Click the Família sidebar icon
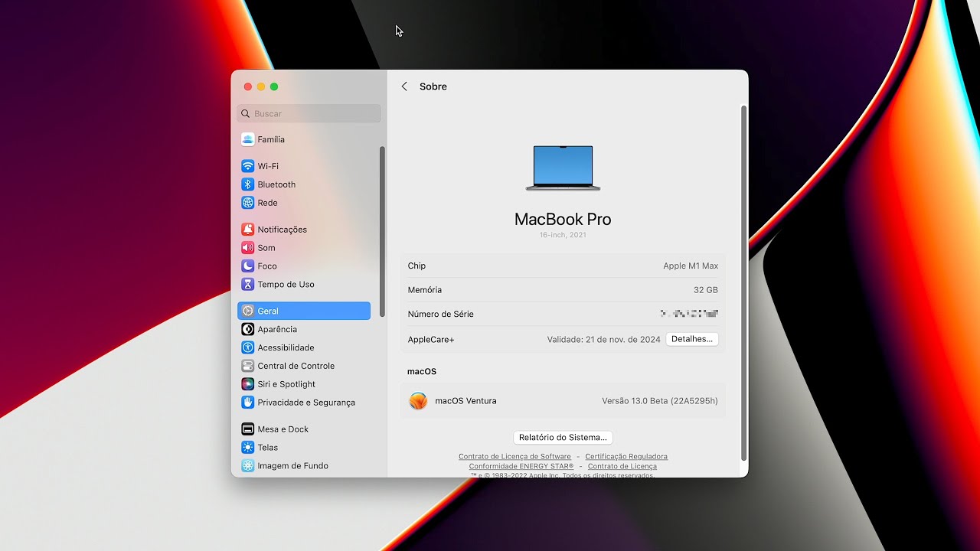 (247, 139)
